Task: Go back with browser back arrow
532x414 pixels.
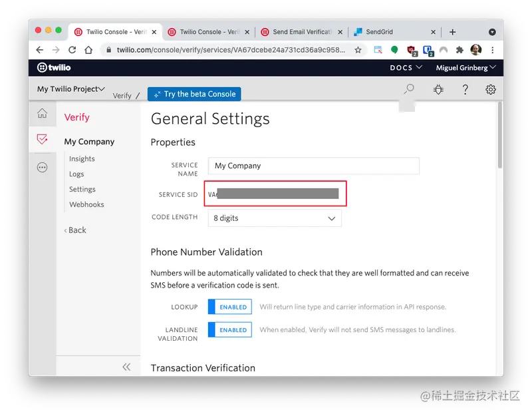Action: pyautogui.click(x=40, y=50)
